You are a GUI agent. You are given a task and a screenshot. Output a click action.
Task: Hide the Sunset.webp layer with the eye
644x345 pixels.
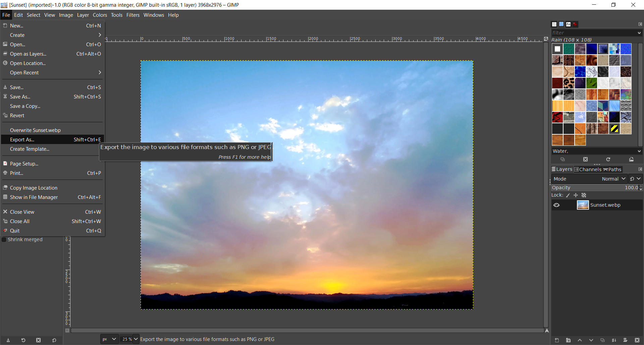(556, 205)
